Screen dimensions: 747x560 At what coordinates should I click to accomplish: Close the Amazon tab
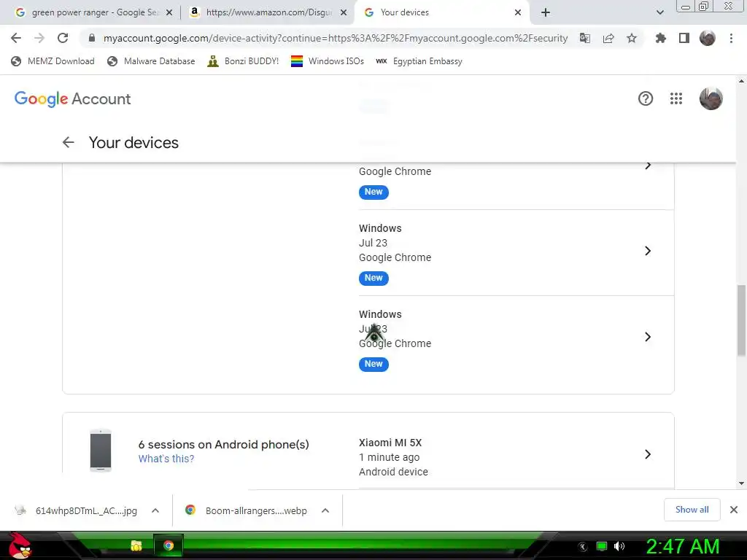(344, 13)
